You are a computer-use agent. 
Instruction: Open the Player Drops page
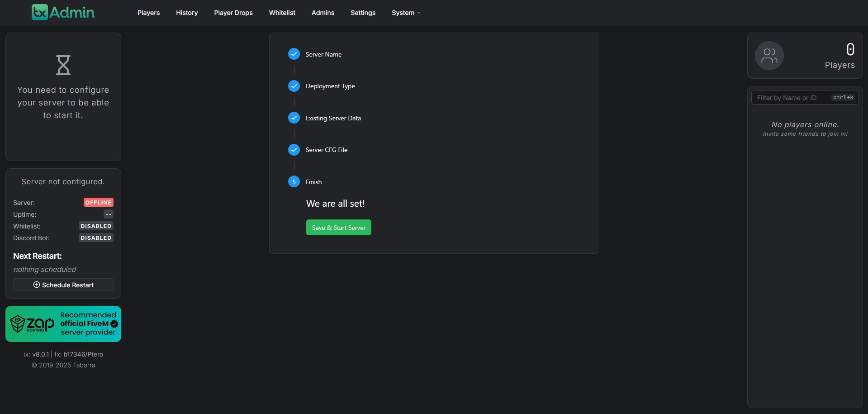pos(233,13)
